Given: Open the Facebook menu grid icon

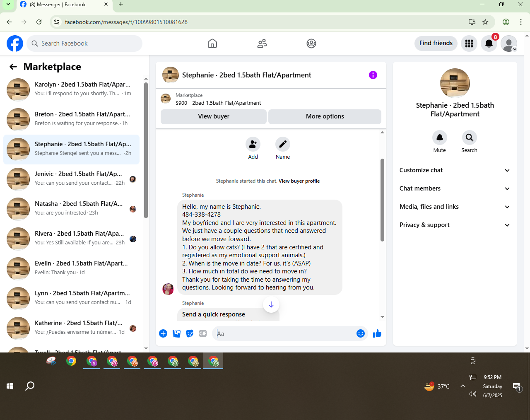Looking at the screenshot, I should (x=469, y=43).
